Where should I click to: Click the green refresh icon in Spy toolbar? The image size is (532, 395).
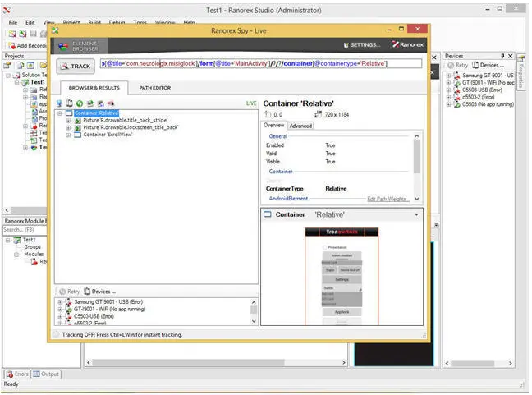[80, 103]
